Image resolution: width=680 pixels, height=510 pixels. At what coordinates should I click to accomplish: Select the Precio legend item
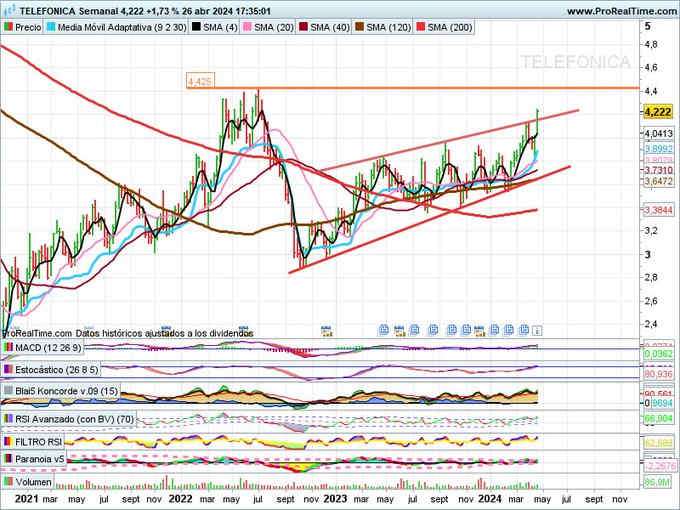[23, 27]
